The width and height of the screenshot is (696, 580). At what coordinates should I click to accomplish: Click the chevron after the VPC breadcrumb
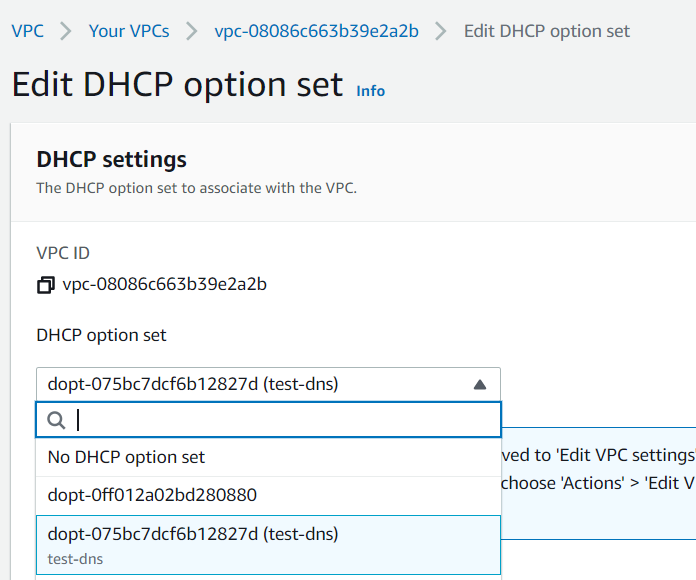(66, 31)
